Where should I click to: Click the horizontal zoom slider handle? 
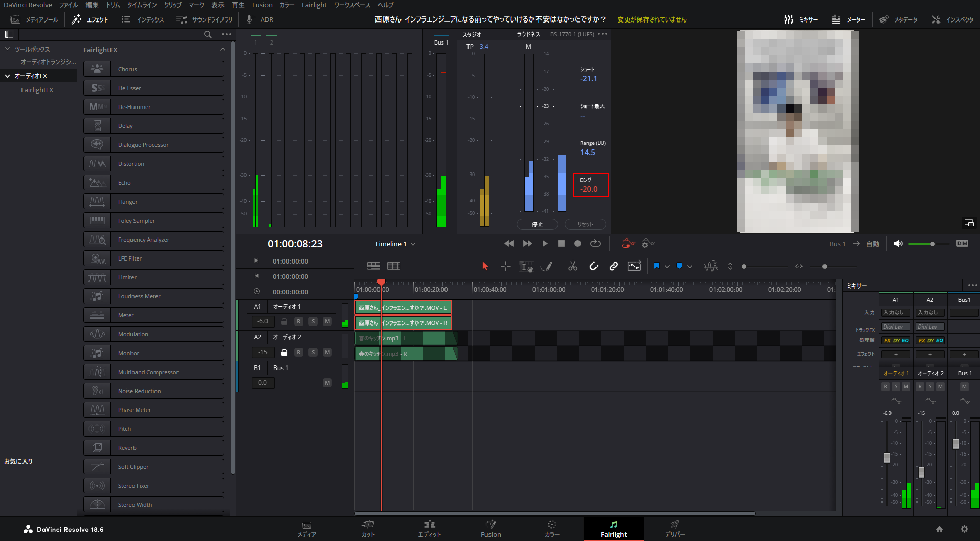pyautogui.click(x=825, y=266)
